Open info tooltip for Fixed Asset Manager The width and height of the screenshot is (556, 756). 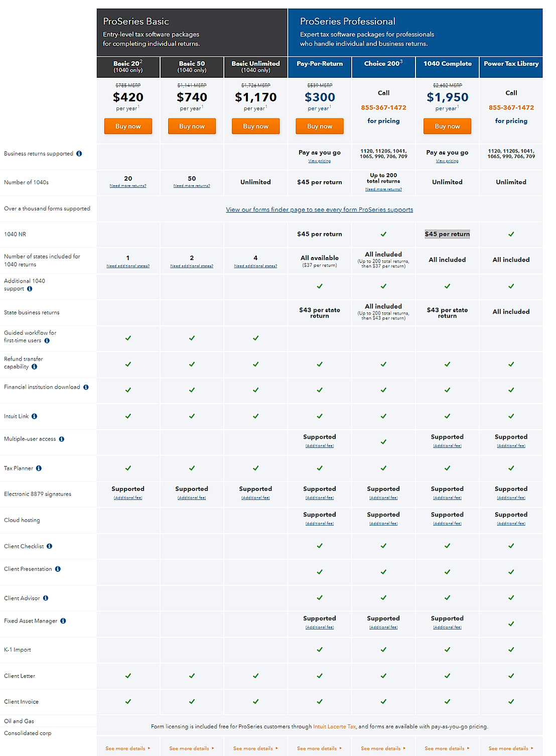click(63, 620)
